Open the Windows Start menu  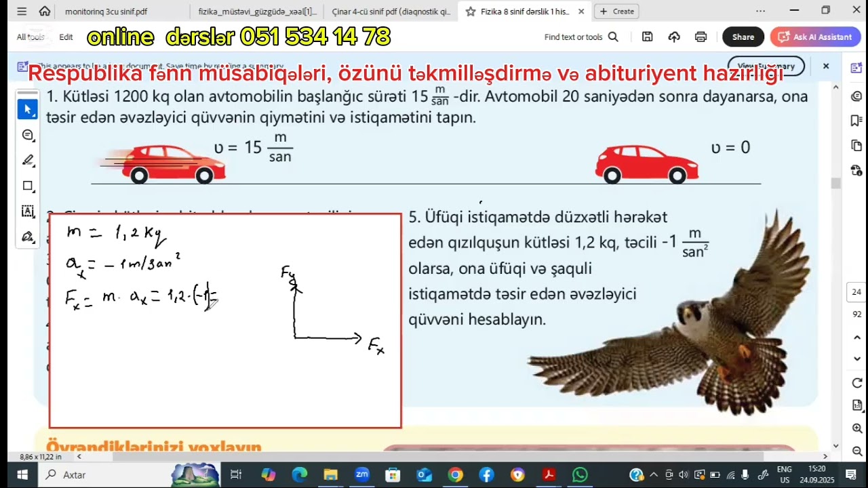click(22, 474)
